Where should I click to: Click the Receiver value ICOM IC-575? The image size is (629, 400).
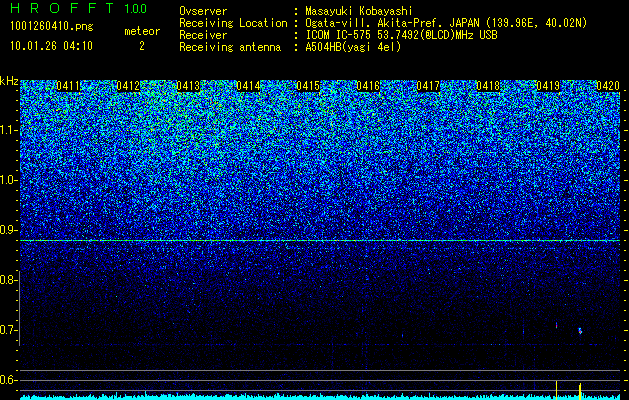coord(340,35)
